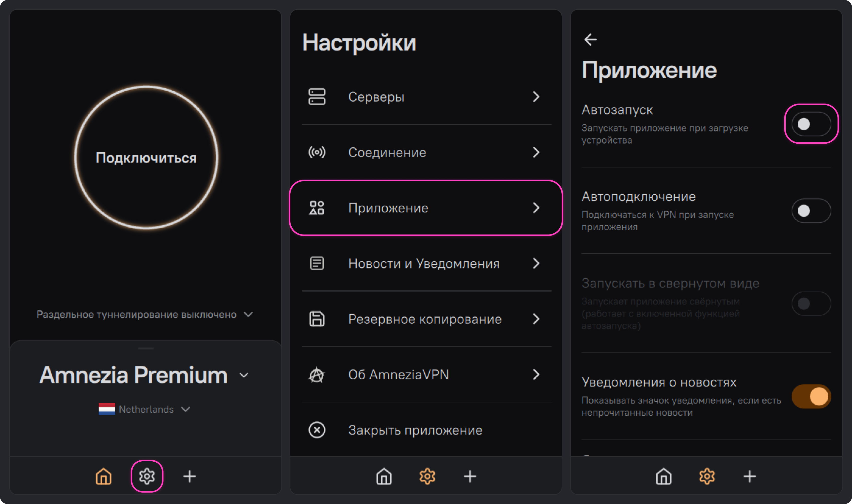Open the Об AmneziaVPN menu item
Screen dimensions: 852x504
426,374
